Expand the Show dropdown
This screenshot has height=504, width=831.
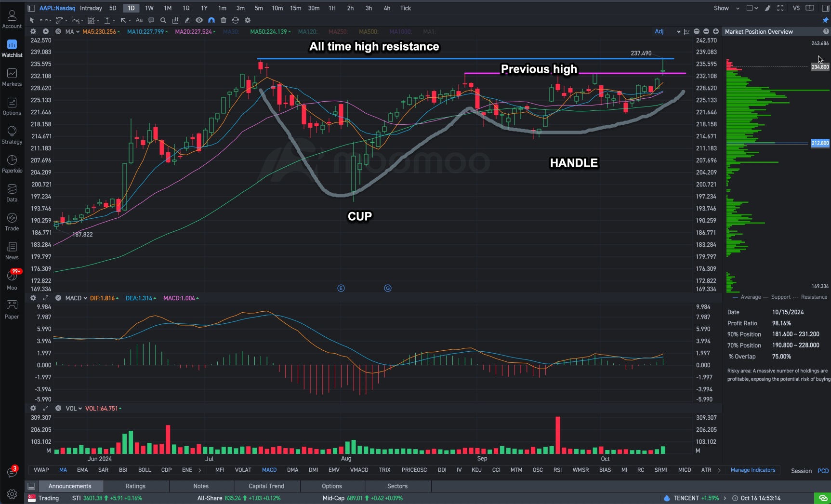click(726, 8)
